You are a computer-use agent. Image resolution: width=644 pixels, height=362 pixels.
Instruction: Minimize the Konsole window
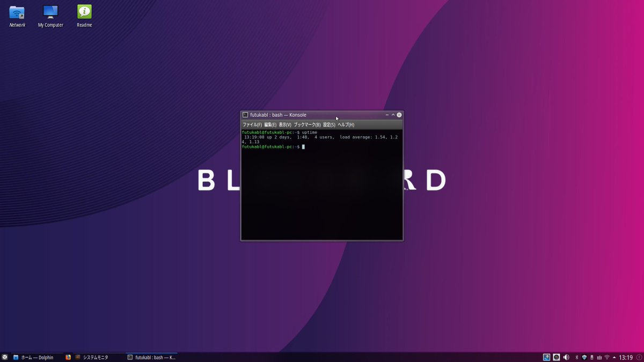[387, 115]
